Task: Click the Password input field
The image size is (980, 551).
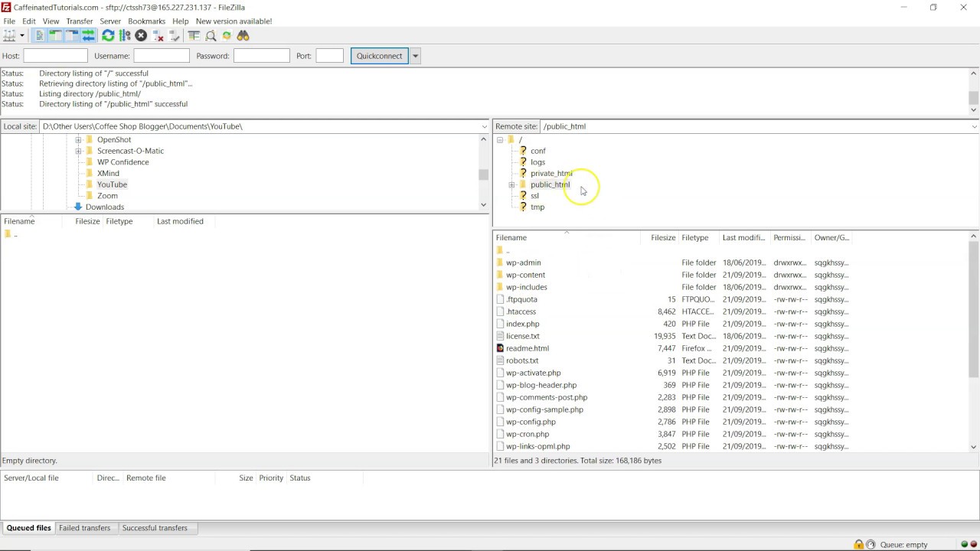Action: pyautogui.click(x=262, y=56)
